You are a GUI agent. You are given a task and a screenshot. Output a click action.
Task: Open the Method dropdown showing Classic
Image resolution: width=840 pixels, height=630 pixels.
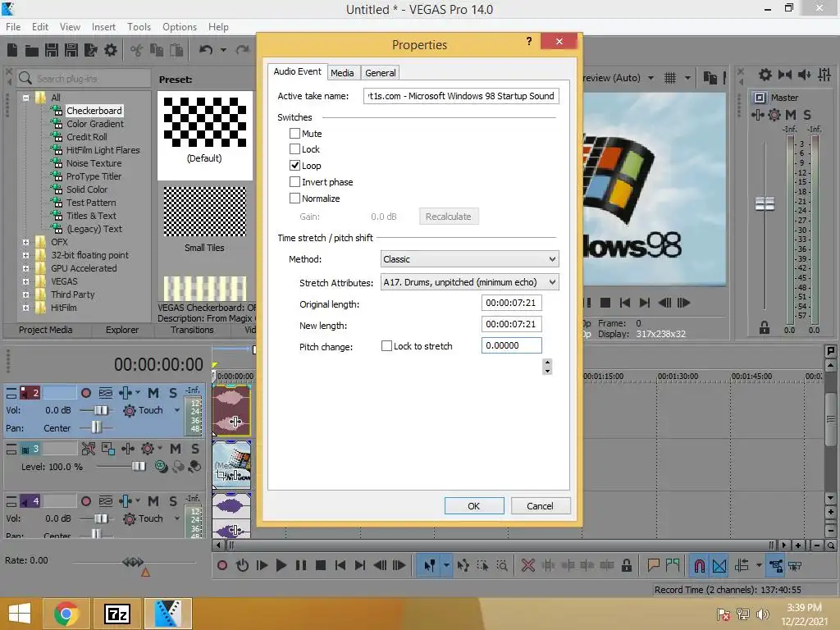[x=470, y=259]
